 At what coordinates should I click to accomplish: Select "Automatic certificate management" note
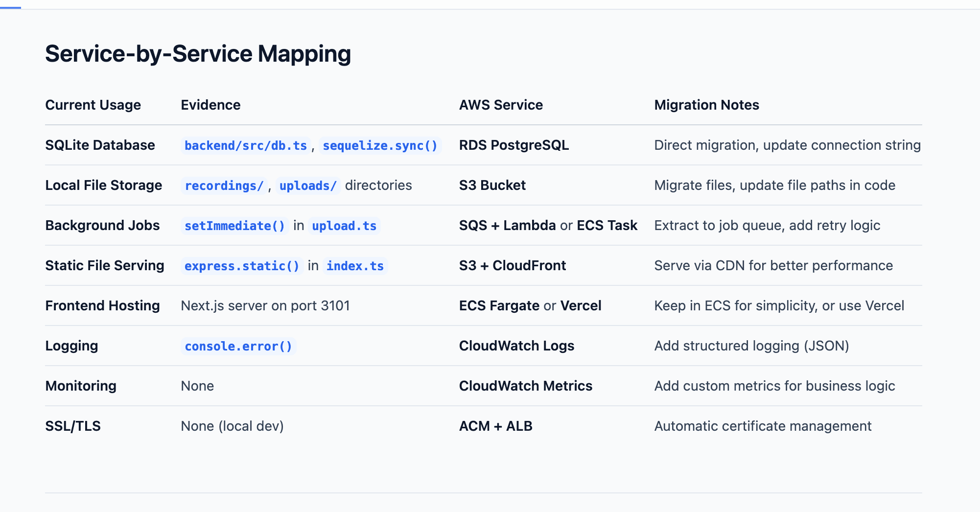click(x=763, y=426)
